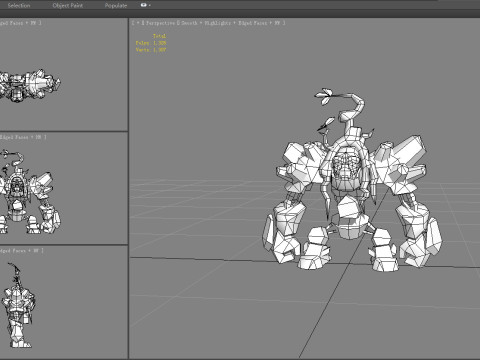Activate the viewport showing model from above
This screenshot has width=480, height=360.
tap(63, 74)
